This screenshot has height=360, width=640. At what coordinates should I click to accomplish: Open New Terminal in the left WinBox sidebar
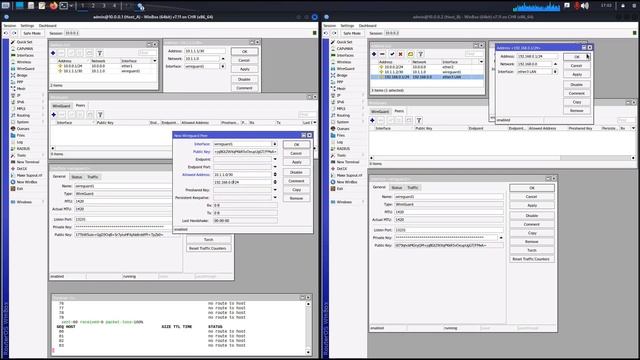28,162
